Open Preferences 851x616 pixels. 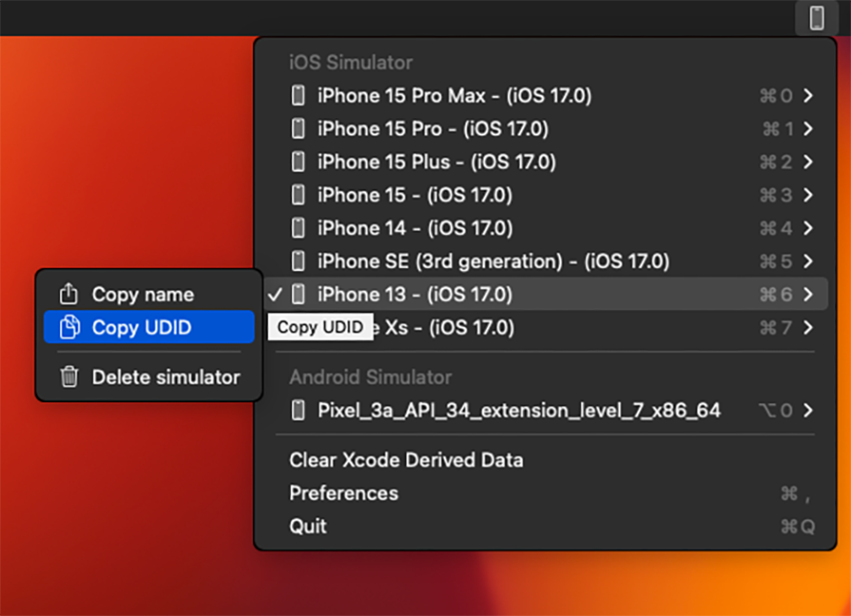(343, 493)
